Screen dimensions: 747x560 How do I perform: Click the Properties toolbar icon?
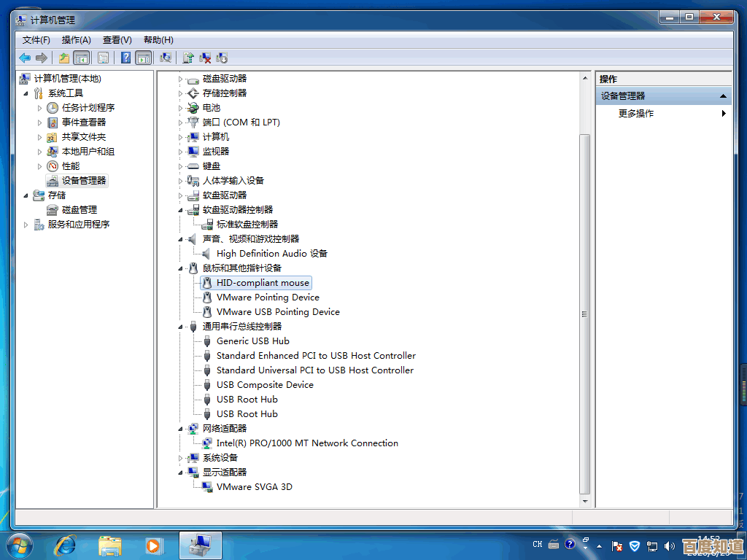[104, 58]
